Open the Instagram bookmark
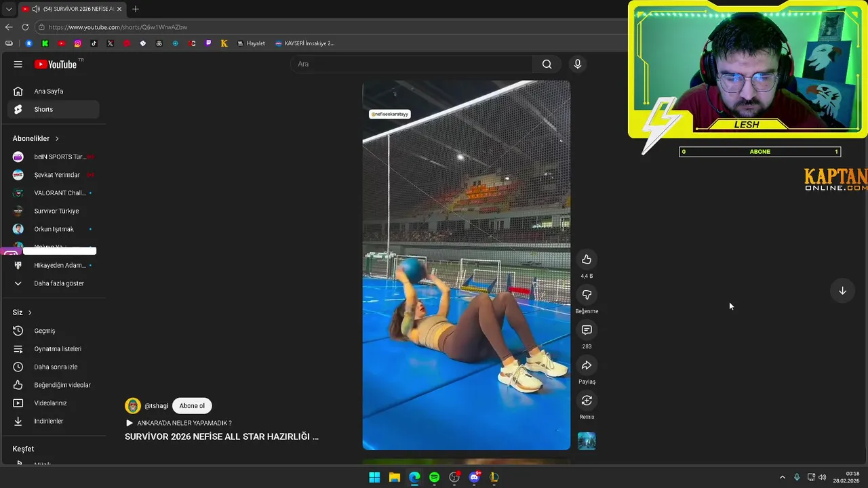The image size is (868, 488). point(77,43)
